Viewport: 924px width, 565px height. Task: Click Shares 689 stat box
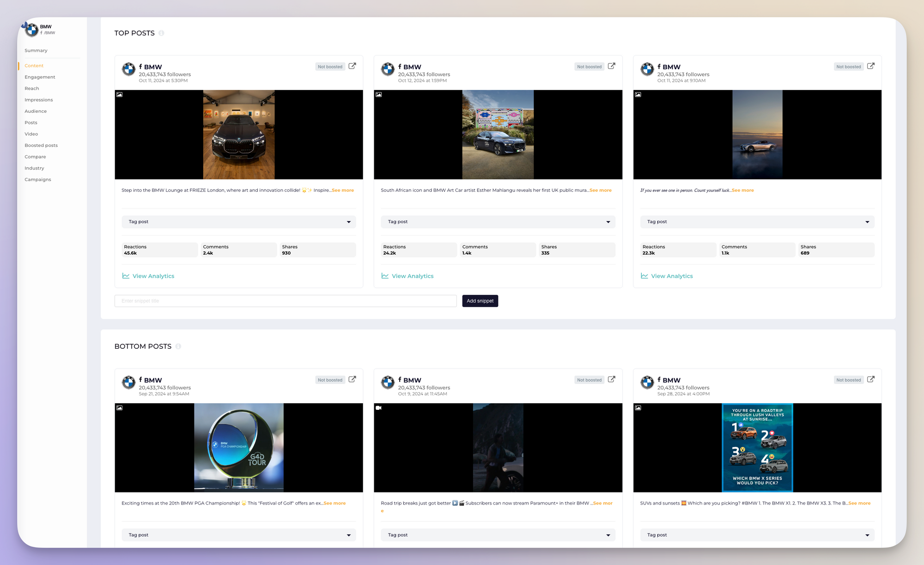836,250
